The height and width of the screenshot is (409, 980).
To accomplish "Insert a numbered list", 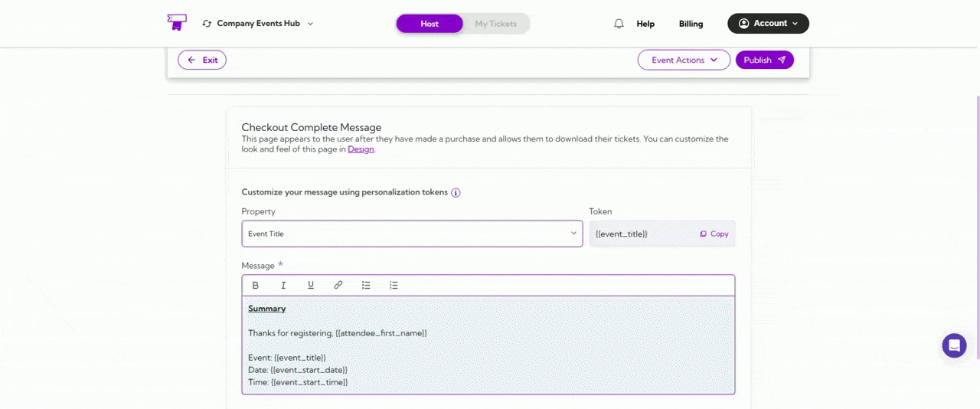I will coord(394,285).
